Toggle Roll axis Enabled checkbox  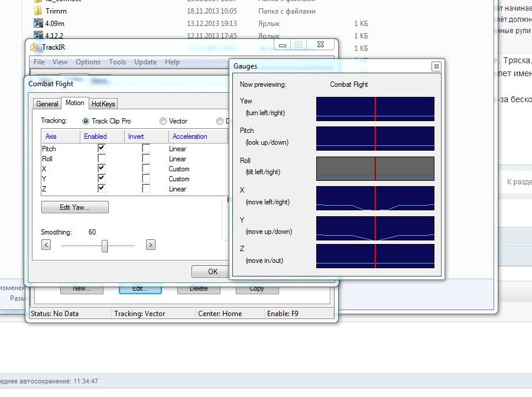click(102, 158)
